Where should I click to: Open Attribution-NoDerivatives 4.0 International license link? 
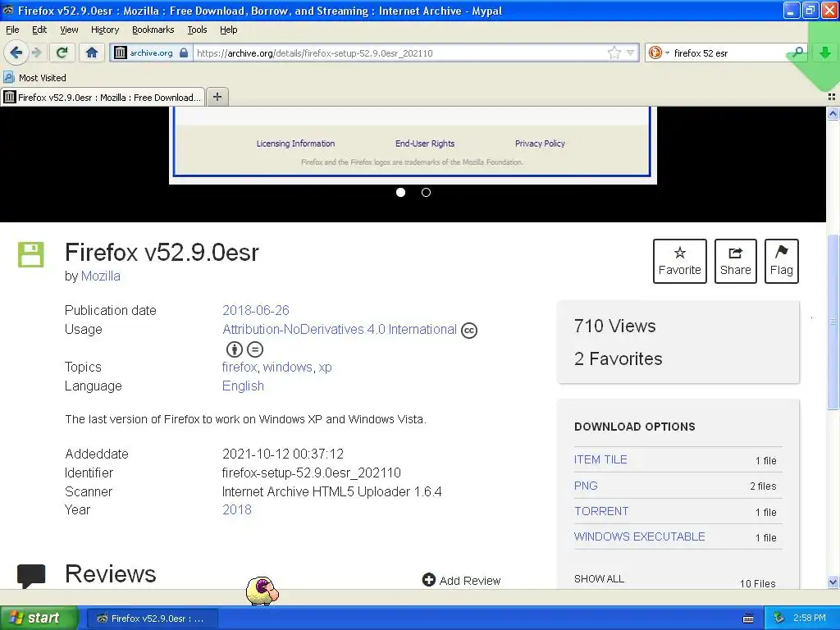339,329
